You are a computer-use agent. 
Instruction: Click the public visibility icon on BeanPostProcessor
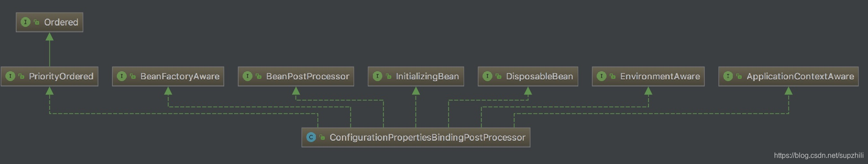[x=258, y=77]
